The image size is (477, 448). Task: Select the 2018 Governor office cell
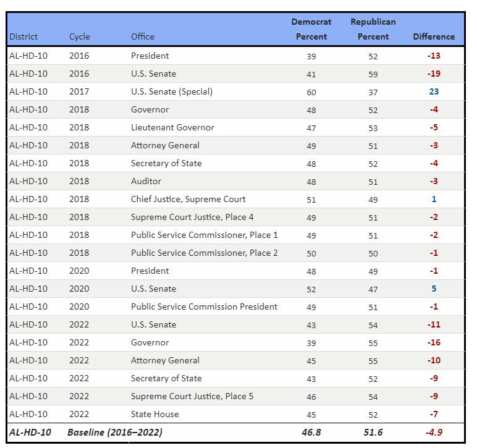click(x=150, y=109)
